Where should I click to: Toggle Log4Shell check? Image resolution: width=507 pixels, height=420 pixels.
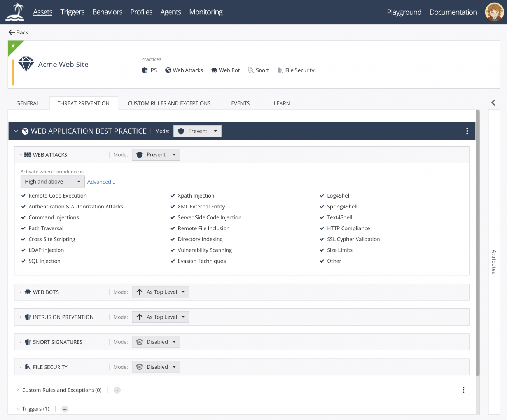[322, 196]
